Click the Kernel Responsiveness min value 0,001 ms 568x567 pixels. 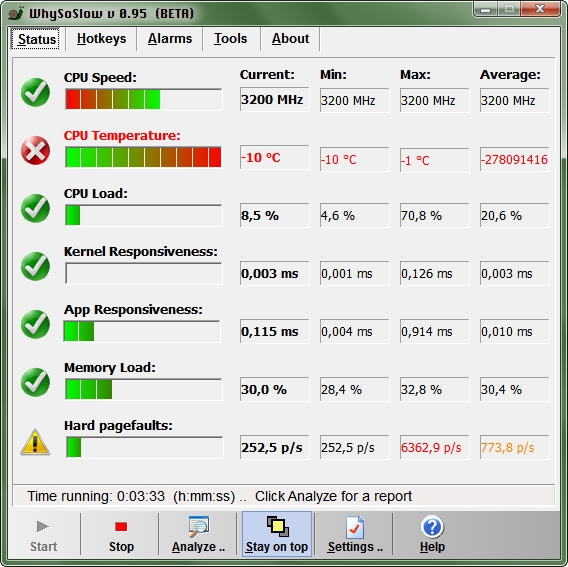(354, 273)
